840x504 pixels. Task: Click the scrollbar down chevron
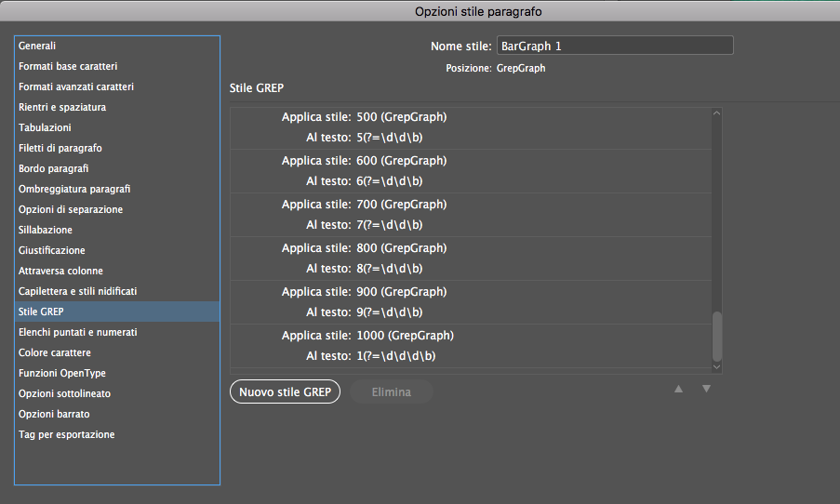tap(717, 367)
